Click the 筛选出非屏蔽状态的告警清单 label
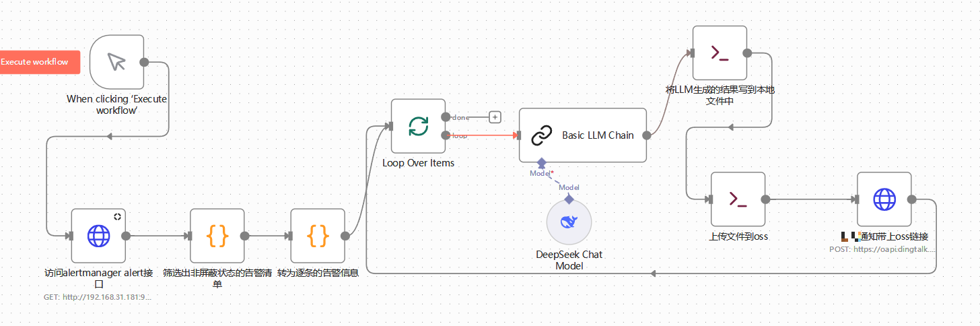 [217, 278]
